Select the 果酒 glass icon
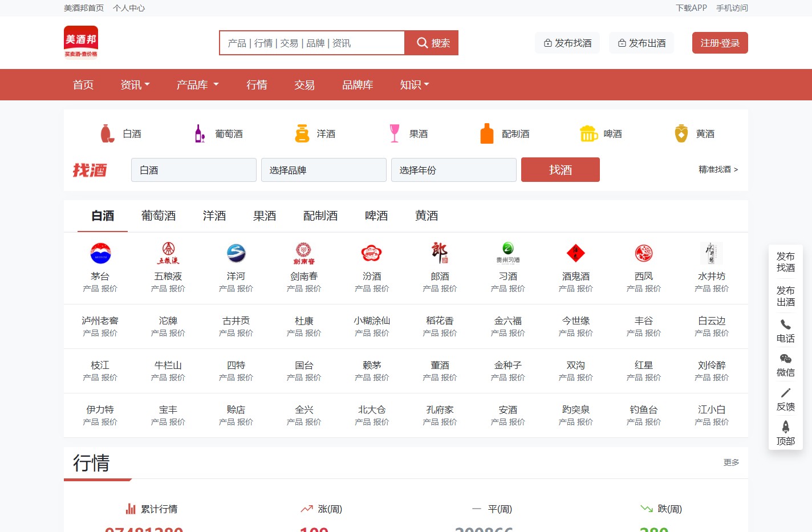The width and height of the screenshot is (812, 532). (394, 133)
